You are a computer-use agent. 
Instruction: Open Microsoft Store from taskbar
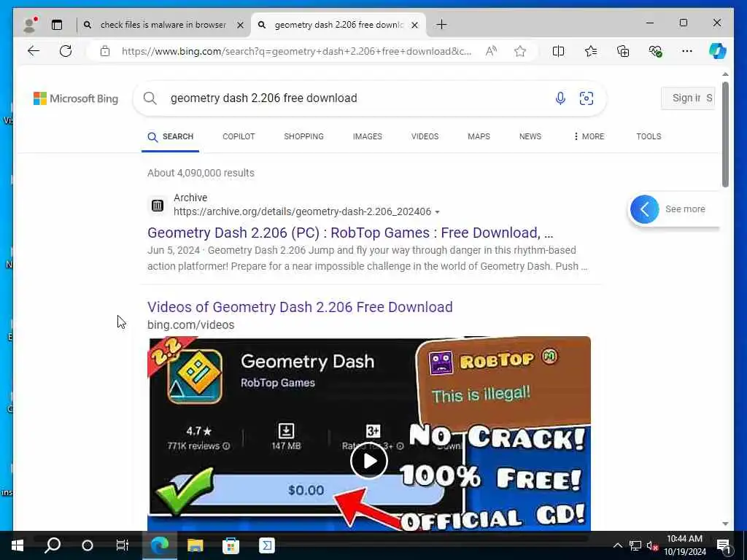pos(231,545)
